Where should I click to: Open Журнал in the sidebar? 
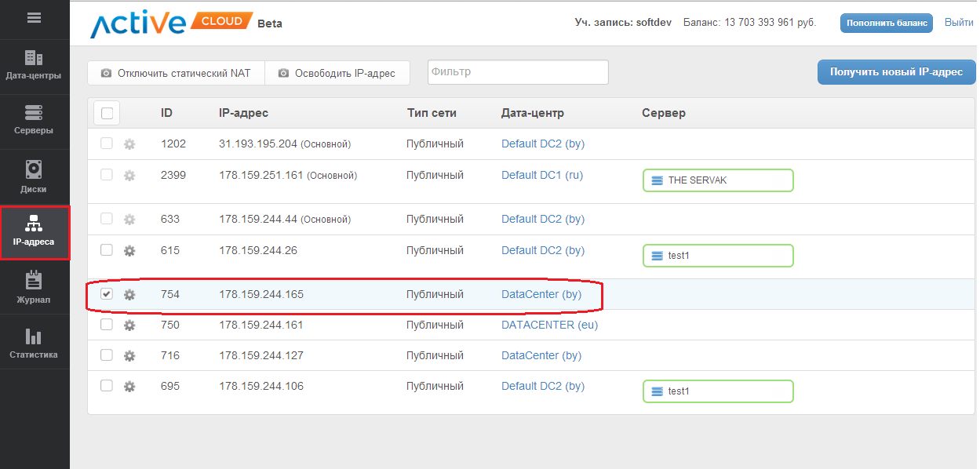pyautogui.click(x=35, y=287)
